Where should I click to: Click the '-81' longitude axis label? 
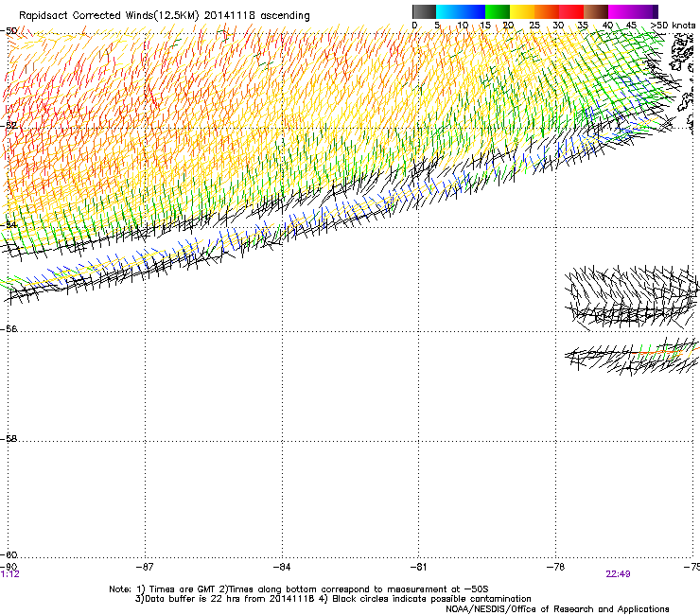coord(418,567)
